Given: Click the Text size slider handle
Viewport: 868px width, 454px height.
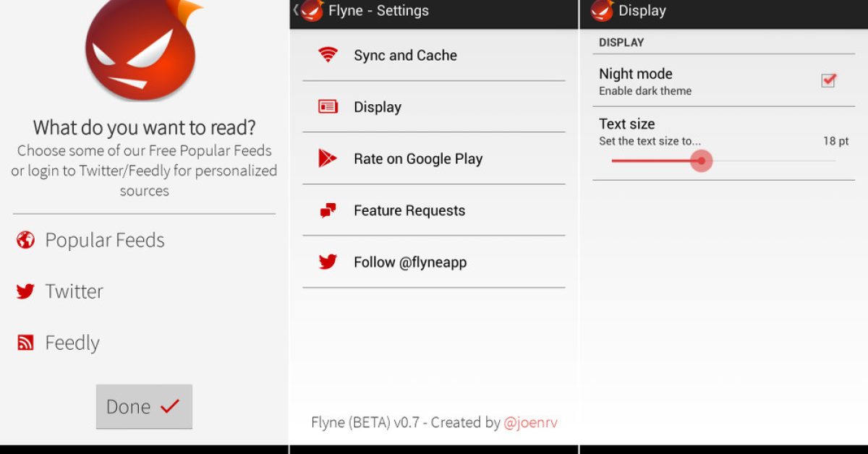Looking at the screenshot, I should click(701, 160).
